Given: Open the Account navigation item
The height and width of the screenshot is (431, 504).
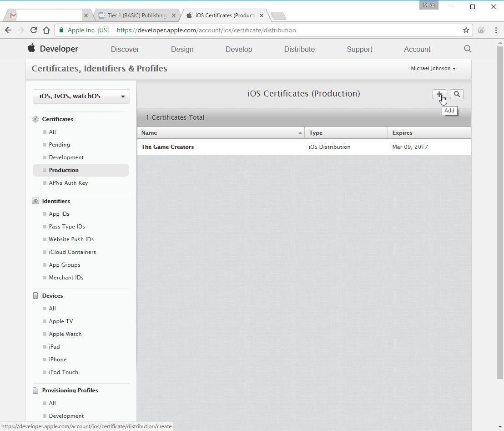Looking at the screenshot, I should click(417, 49).
